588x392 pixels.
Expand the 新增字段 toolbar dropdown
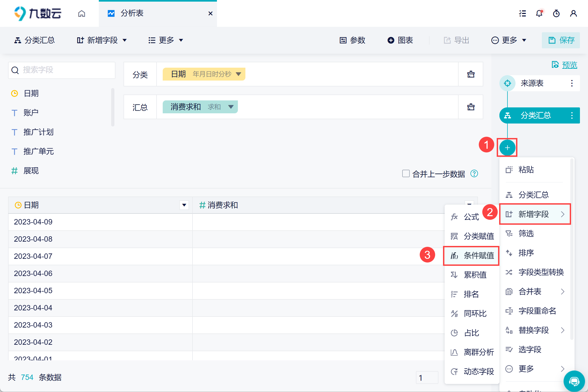102,40
